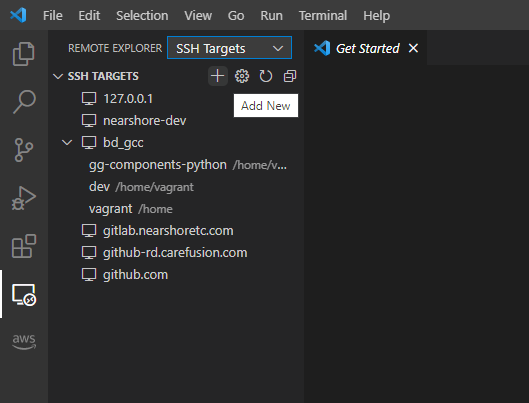529x403 pixels.
Task: Open Source Control view in activity bar
Action: pyautogui.click(x=24, y=150)
